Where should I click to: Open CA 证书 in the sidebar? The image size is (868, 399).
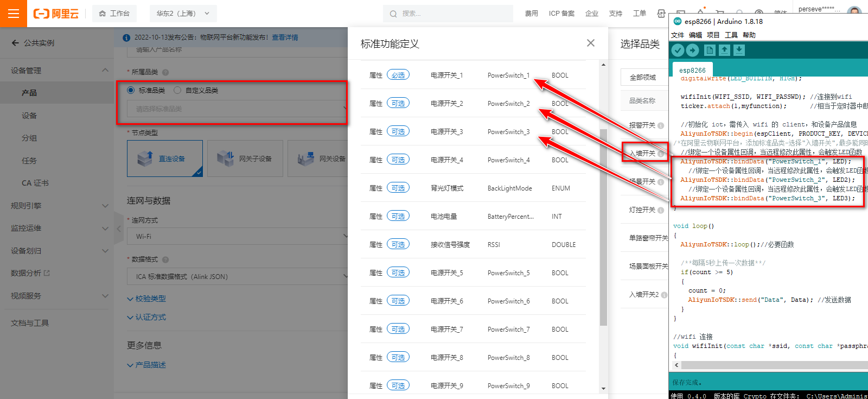35,183
